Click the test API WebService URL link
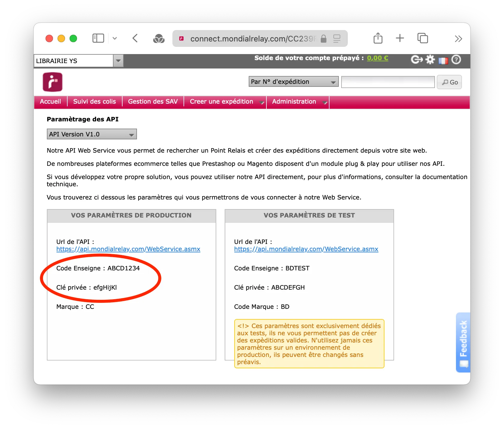504x429 pixels. pyautogui.click(x=306, y=249)
